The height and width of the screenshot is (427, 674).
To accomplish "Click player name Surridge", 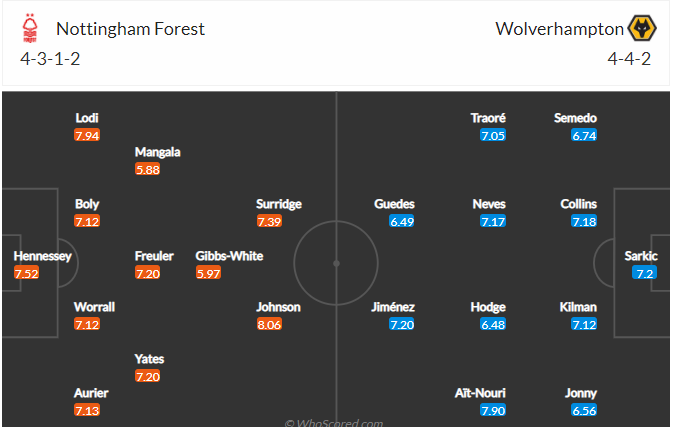I will pyautogui.click(x=279, y=204).
